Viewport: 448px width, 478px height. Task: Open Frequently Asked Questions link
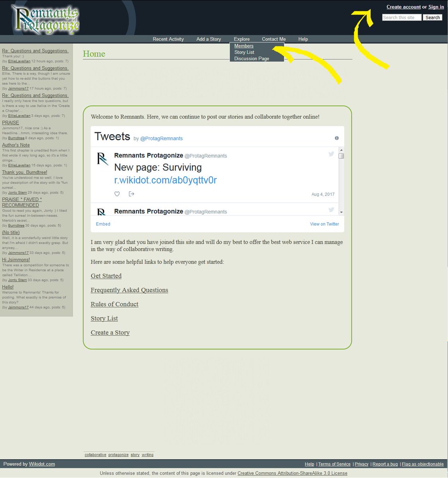pos(129,290)
